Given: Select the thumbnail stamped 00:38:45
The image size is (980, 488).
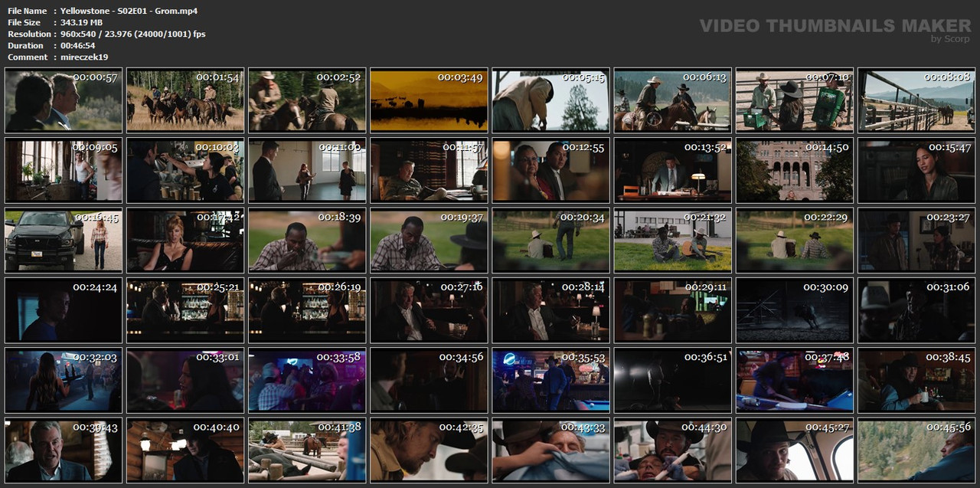Looking at the screenshot, I should pyautogui.click(x=916, y=381).
